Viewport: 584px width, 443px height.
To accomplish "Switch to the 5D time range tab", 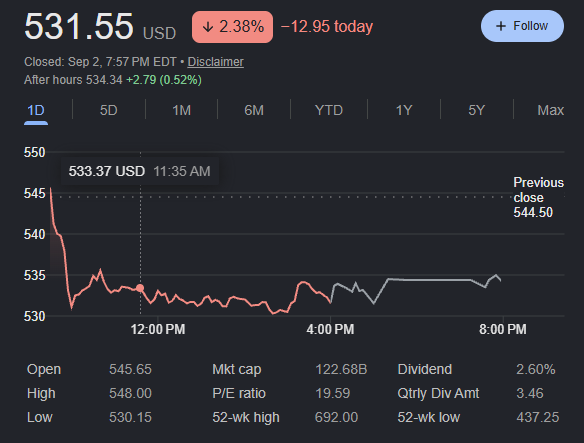I will pyautogui.click(x=108, y=110).
